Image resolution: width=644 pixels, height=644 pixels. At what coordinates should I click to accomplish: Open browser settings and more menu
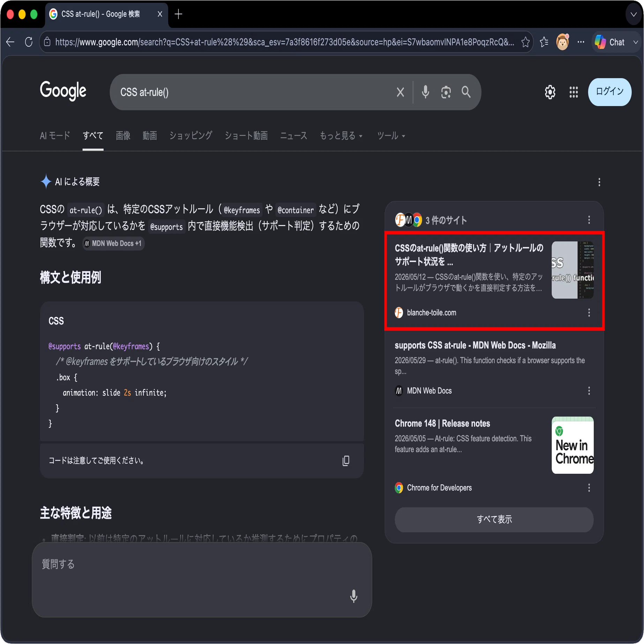(x=581, y=42)
